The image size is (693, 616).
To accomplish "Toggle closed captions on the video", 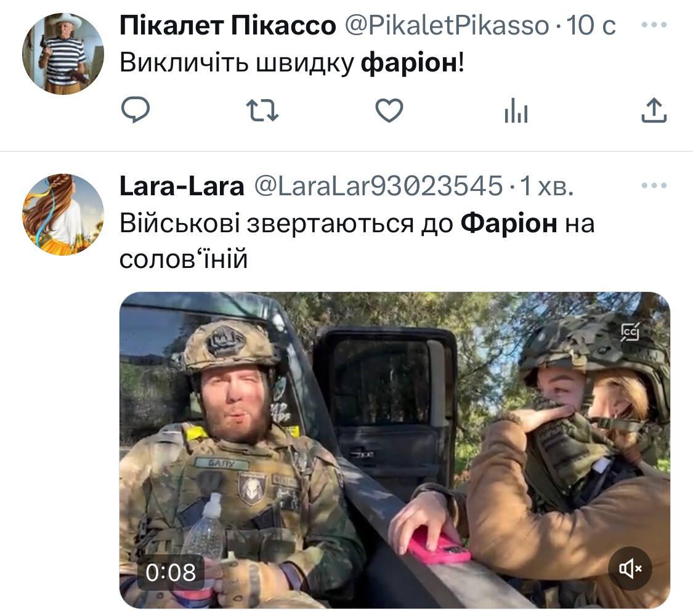I will tap(630, 332).
